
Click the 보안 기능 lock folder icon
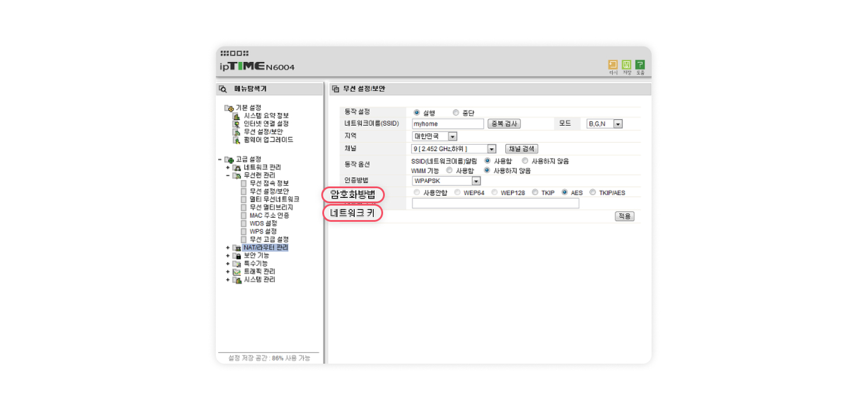coord(236,255)
